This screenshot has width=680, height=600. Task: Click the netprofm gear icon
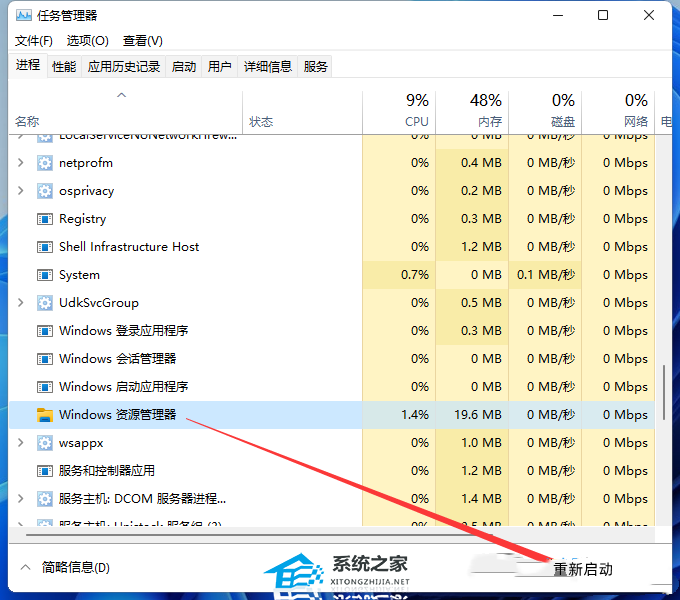(45, 163)
